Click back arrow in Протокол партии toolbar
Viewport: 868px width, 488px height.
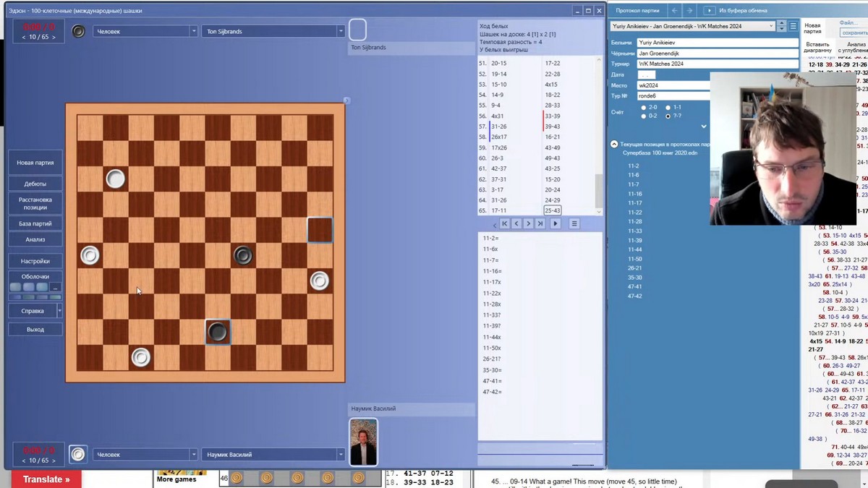coord(674,10)
